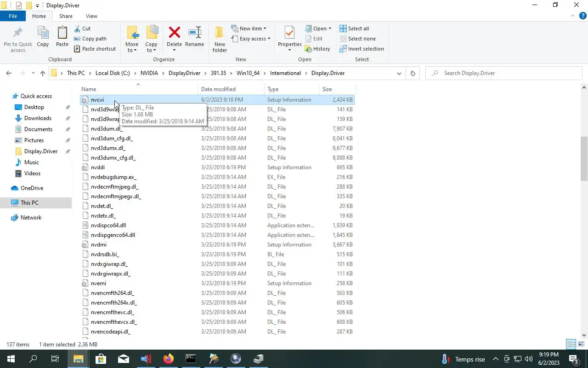588x368 pixels.
Task: Open Network in navigation pane
Action: click(31, 218)
